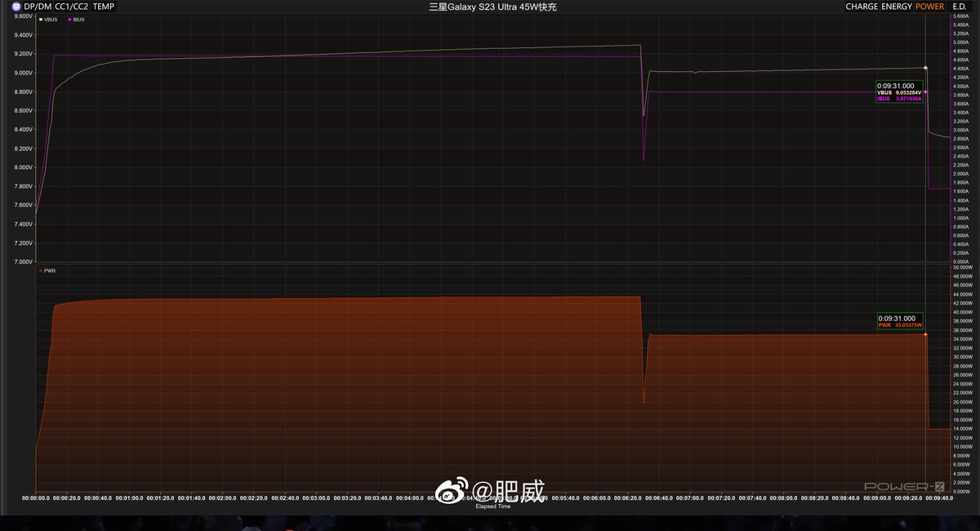Click the 00:03:00.0 time axis label
Screen dimensions: 980x531
click(316, 498)
